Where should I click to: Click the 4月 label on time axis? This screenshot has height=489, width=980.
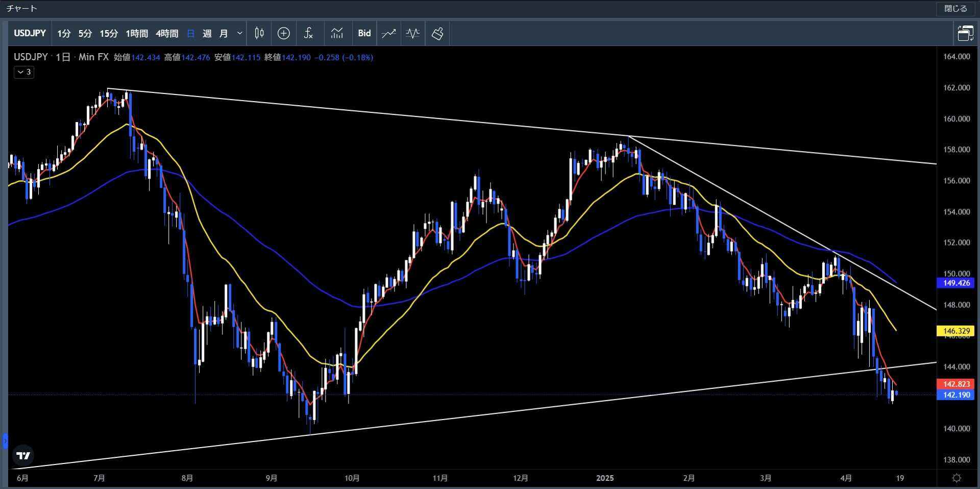pos(846,478)
